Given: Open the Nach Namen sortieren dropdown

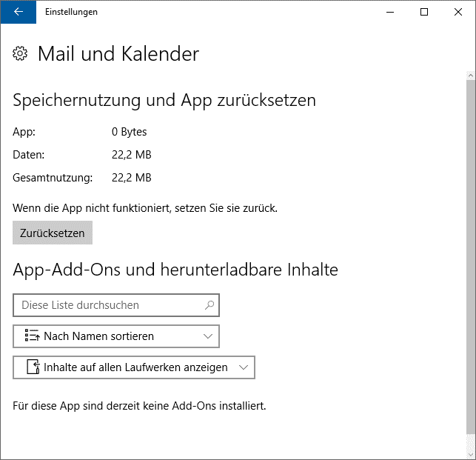Looking at the screenshot, I should tap(116, 336).
